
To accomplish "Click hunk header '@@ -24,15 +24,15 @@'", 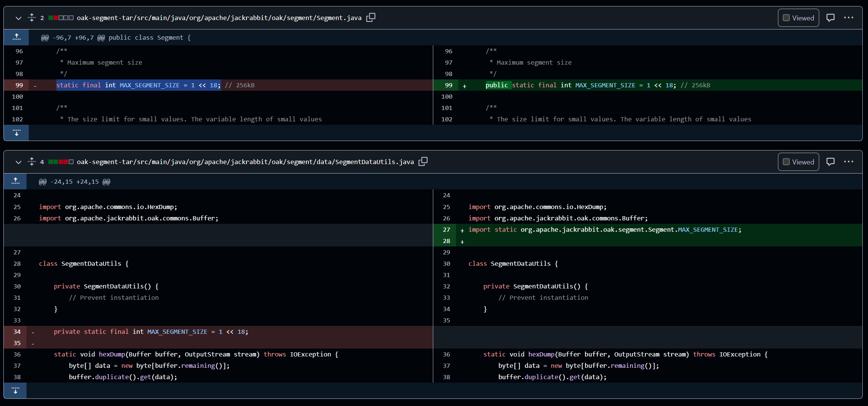I will pyautogui.click(x=75, y=182).
